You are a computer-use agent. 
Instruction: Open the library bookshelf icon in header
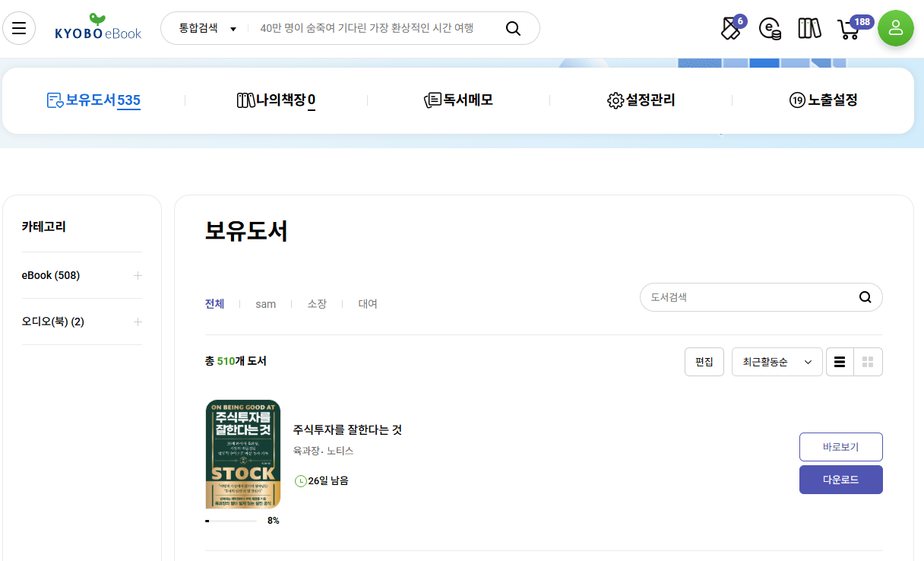(x=809, y=29)
